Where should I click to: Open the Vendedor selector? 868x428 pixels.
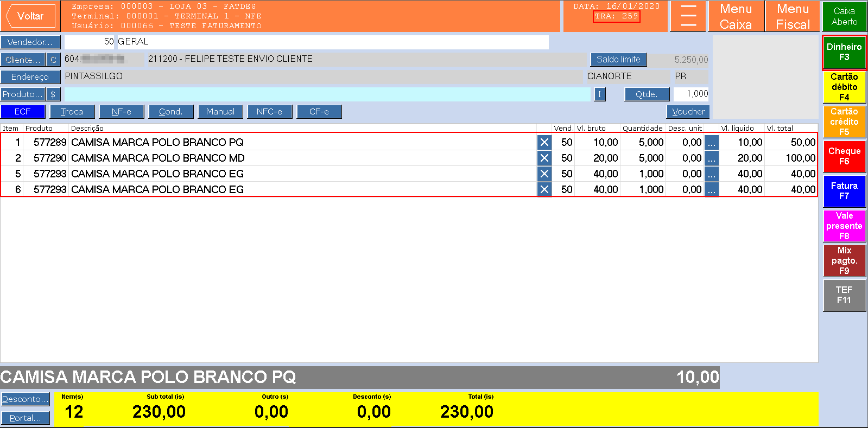point(30,42)
